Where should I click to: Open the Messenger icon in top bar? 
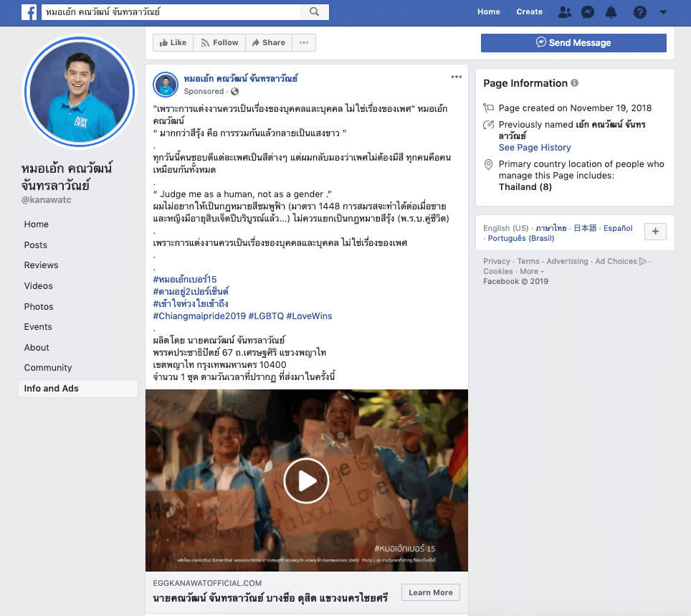[587, 11]
